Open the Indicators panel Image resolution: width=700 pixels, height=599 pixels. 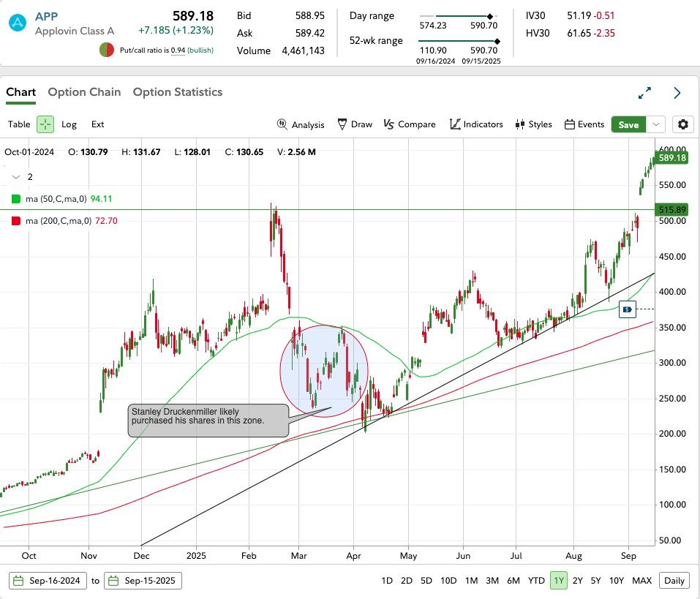(x=475, y=124)
